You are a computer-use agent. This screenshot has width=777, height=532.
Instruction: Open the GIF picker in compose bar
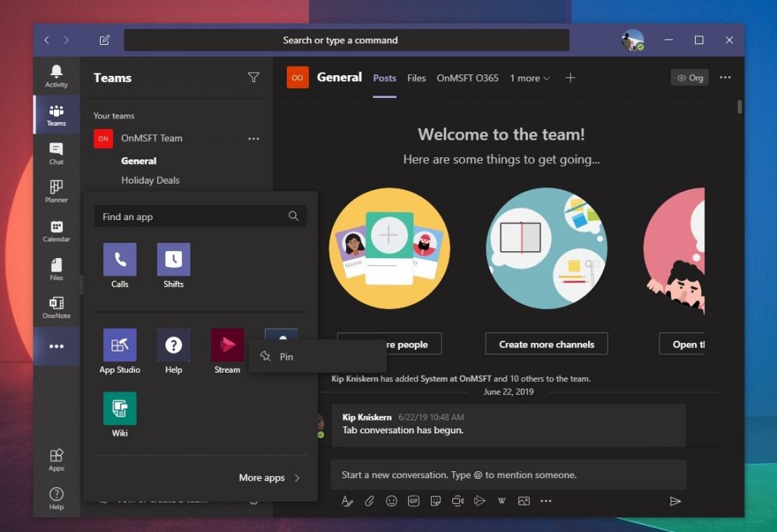point(414,501)
